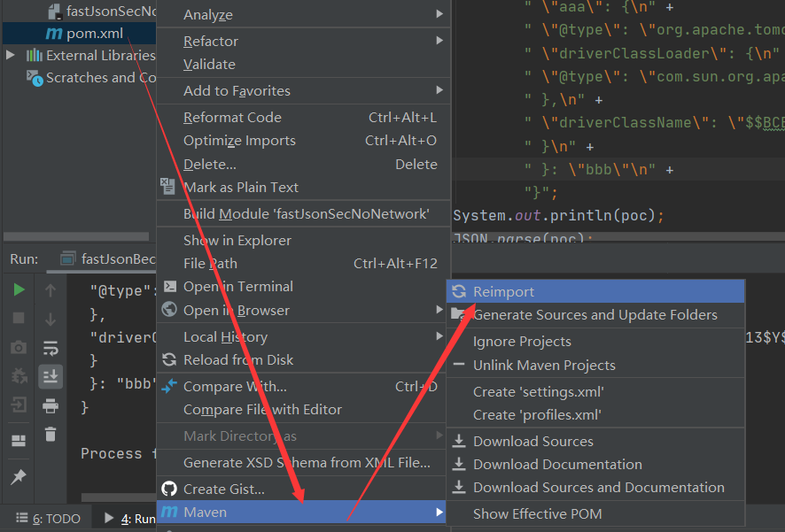The height and width of the screenshot is (532, 785).
Task: Click the Print icon in Run panel
Action: pos(51,405)
